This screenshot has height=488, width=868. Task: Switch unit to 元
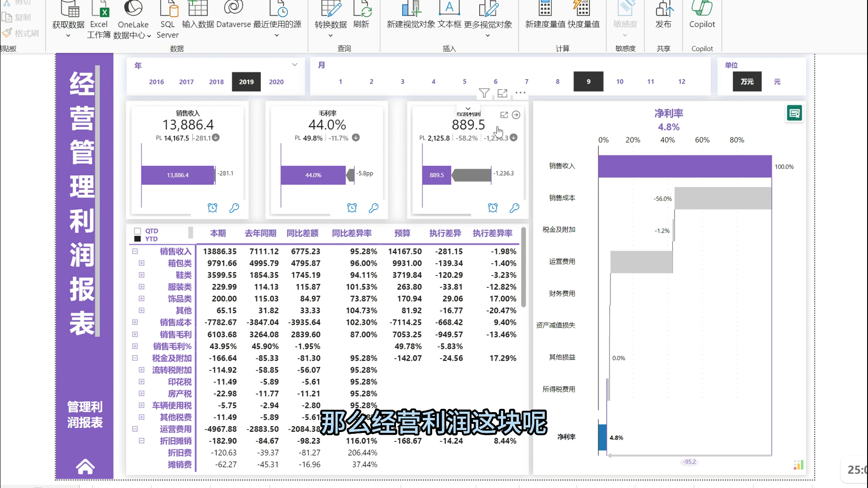pyautogui.click(x=777, y=81)
